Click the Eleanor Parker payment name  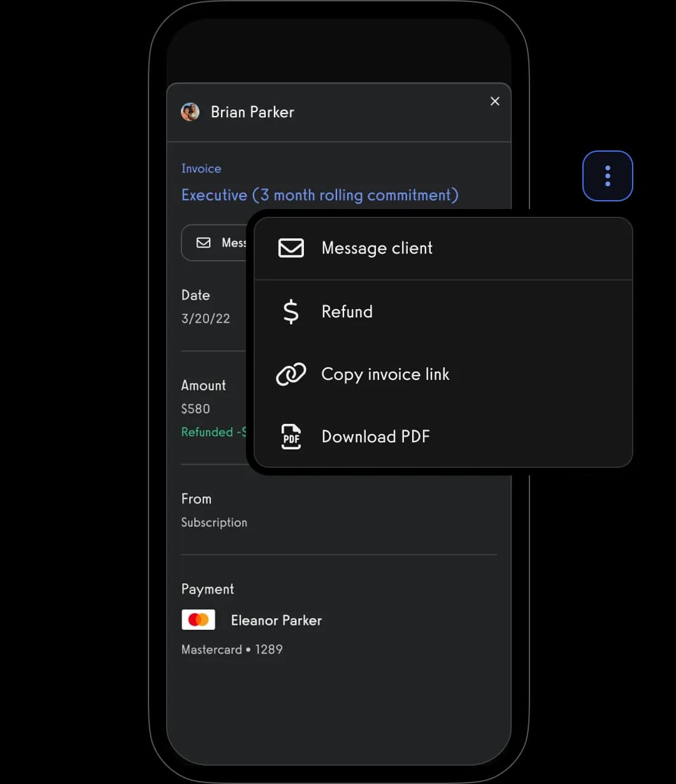coord(276,620)
